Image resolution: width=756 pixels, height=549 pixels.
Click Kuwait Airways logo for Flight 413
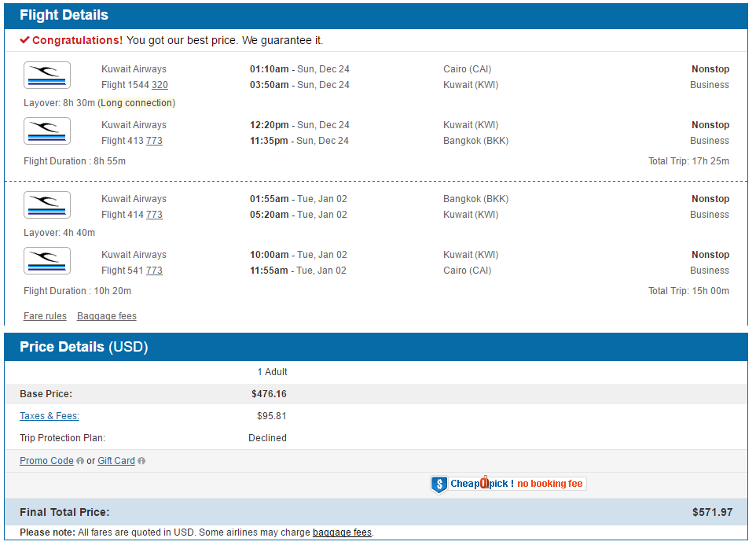click(x=47, y=131)
